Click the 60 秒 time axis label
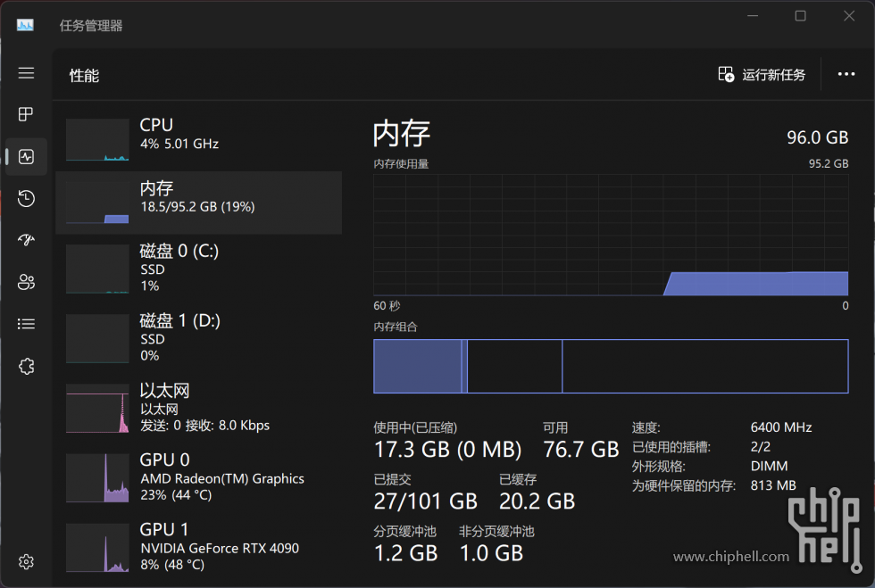The image size is (875, 588). [x=387, y=306]
